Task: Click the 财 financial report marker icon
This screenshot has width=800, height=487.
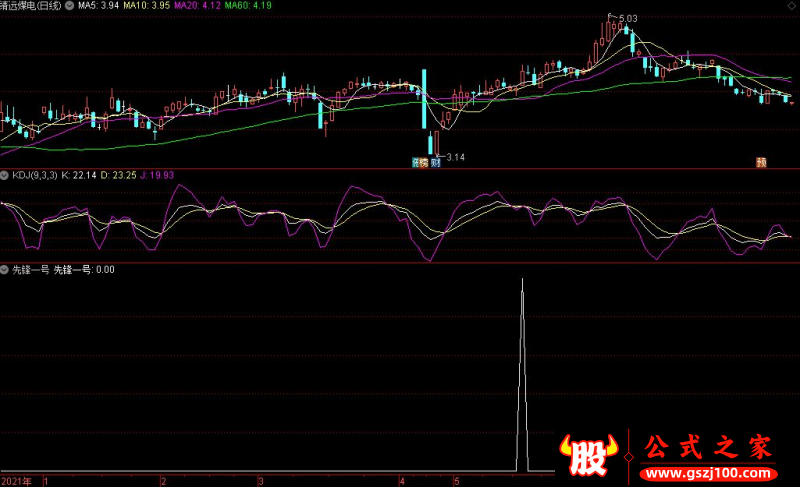Action: coord(435,163)
